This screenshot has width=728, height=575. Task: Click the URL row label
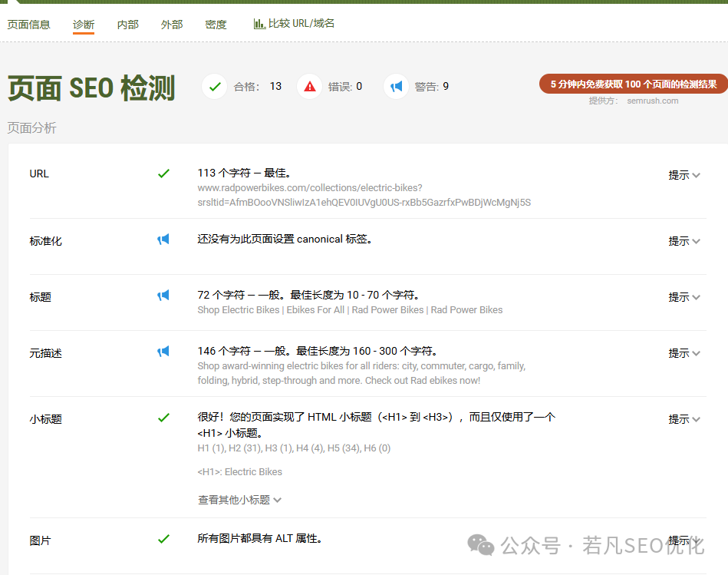point(39,173)
